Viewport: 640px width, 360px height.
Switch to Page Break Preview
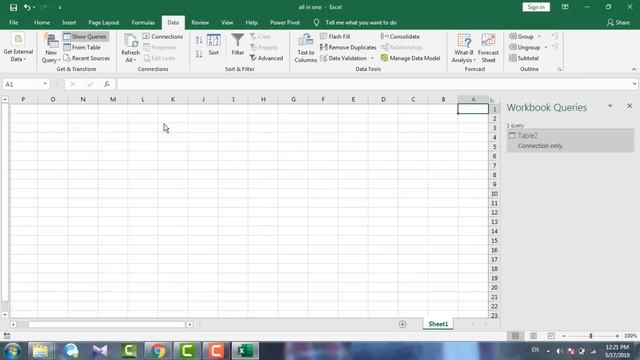point(551,336)
